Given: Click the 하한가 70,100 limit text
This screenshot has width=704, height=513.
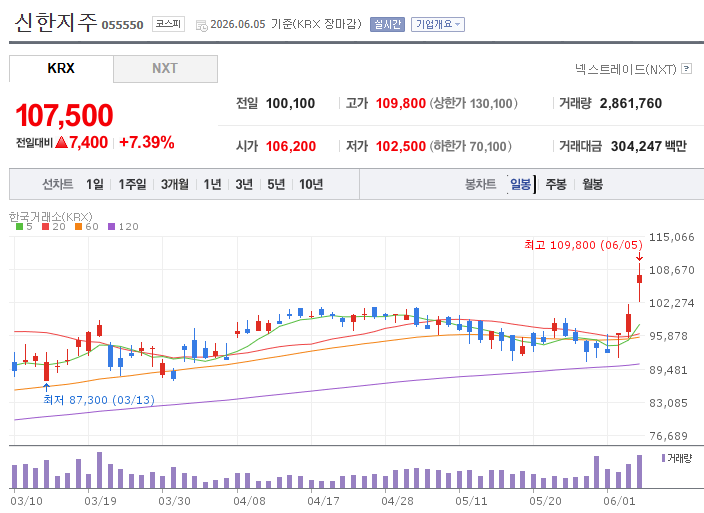Looking at the screenshot, I should (x=471, y=146).
